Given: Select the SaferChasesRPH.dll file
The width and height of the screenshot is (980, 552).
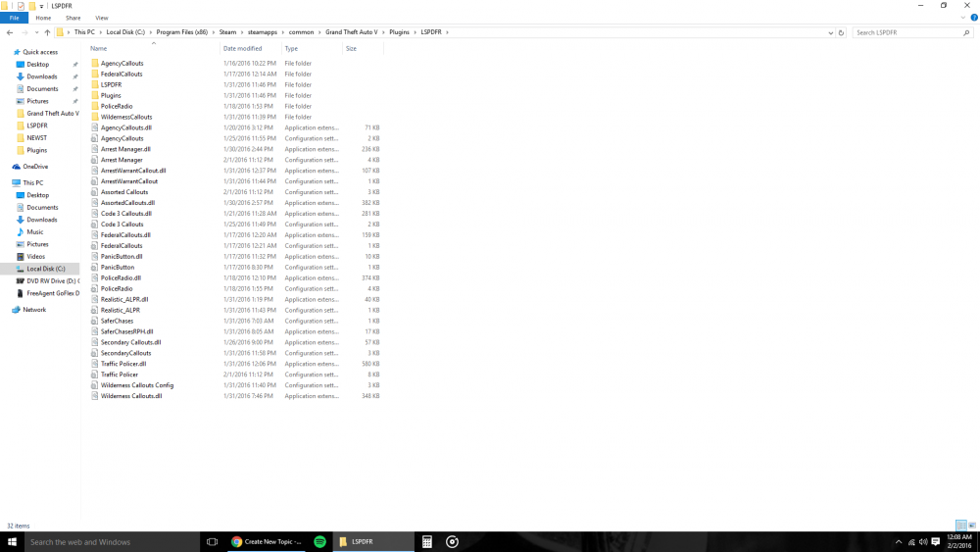Looking at the screenshot, I should pyautogui.click(x=126, y=332).
